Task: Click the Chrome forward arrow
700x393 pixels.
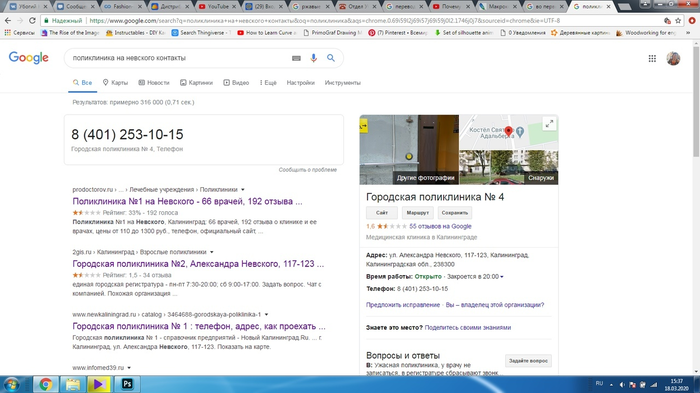Action: [20, 21]
